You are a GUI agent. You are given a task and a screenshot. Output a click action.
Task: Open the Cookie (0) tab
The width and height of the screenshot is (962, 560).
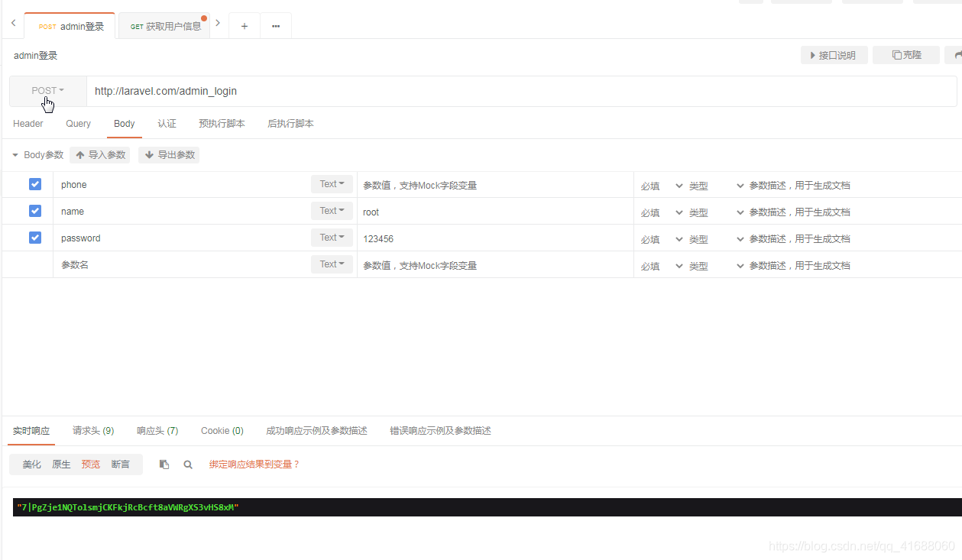[x=222, y=431]
